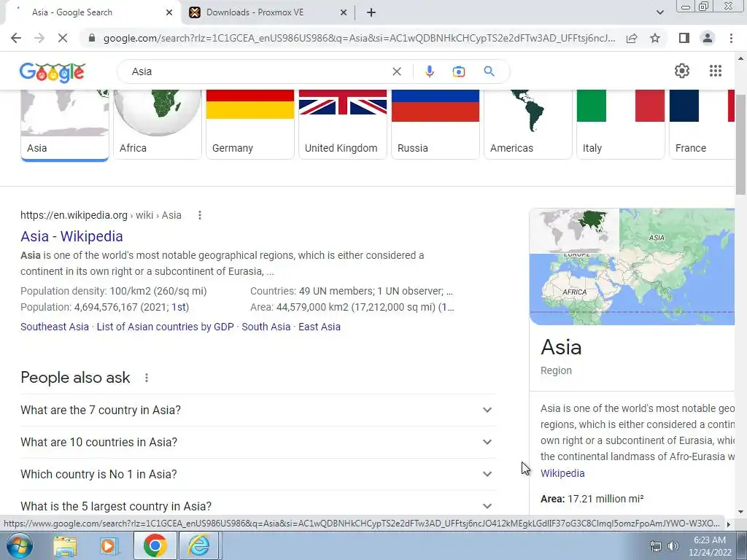The width and height of the screenshot is (747, 560).
Task: Click inside the Google search input
Action: (258, 71)
